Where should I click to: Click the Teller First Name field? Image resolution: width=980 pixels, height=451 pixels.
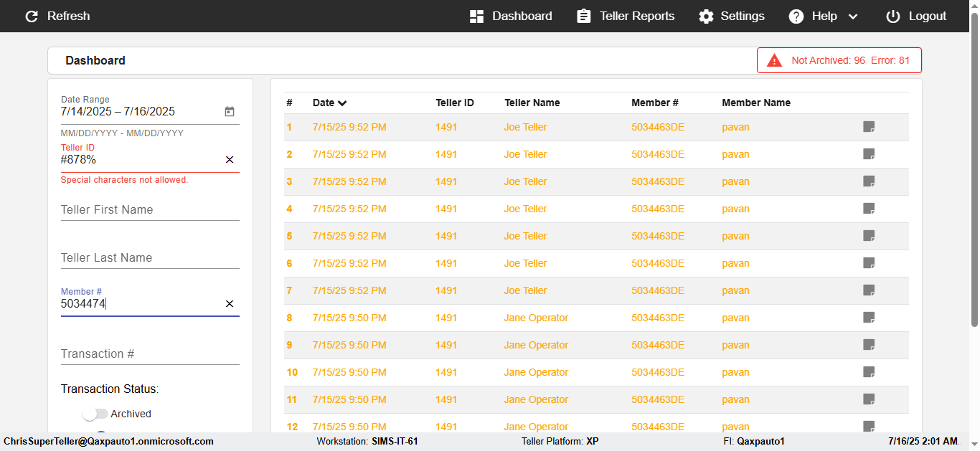[x=150, y=210]
